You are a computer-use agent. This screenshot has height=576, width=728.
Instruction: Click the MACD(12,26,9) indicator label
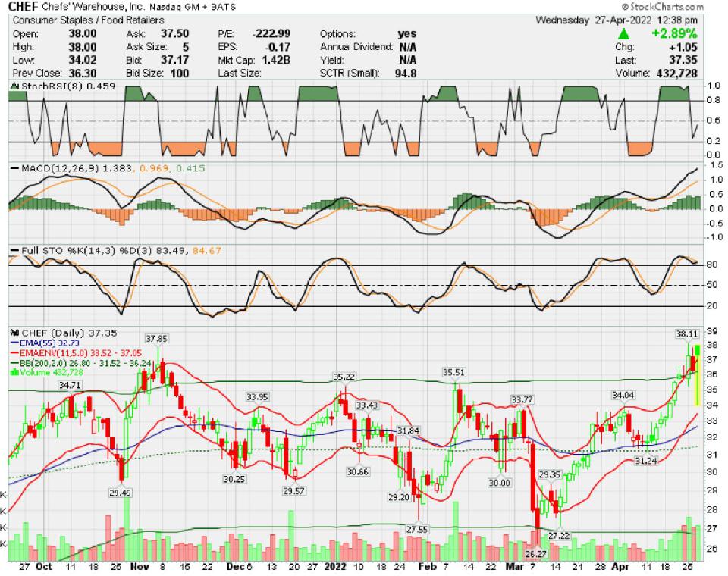click(x=61, y=168)
